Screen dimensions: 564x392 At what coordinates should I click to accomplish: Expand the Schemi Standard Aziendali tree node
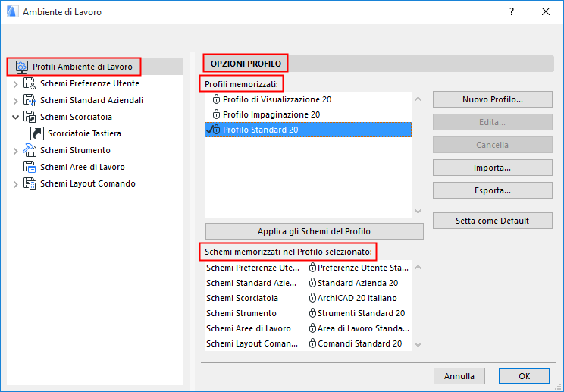coord(15,100)
